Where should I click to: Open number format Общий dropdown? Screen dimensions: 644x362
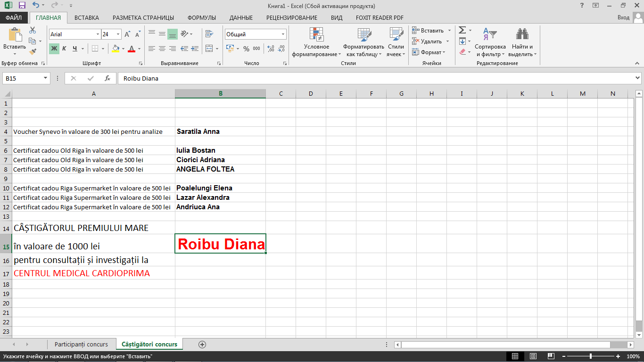[x=283, y=34]
